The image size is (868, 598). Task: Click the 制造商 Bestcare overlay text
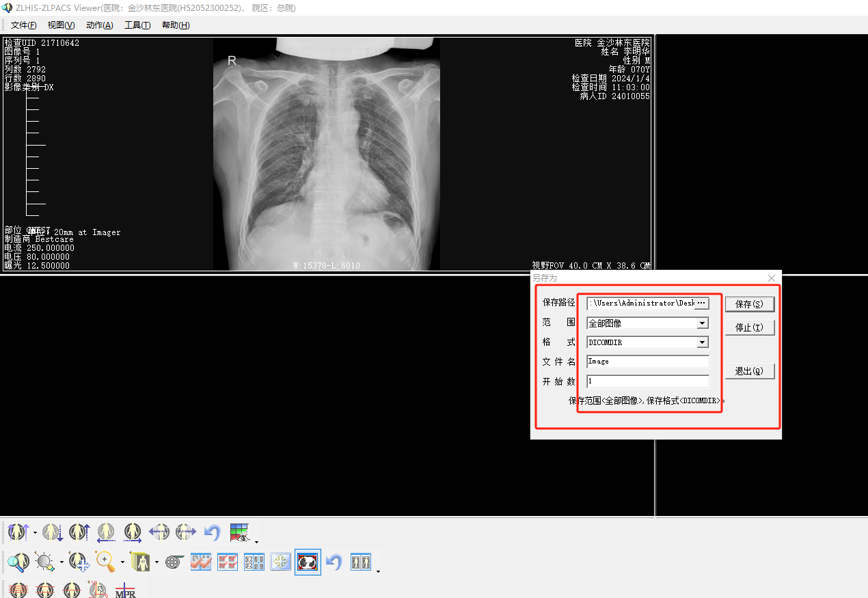tap(39, 240)
